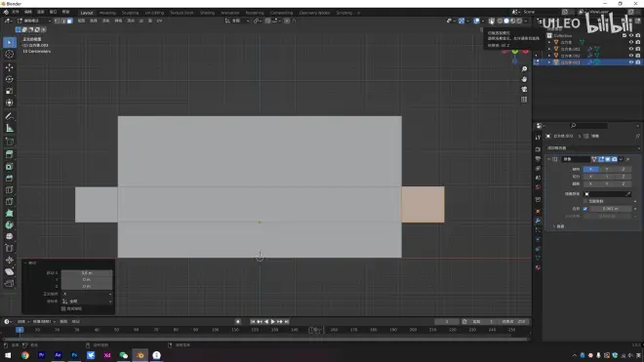Viewport: 644px width, 362px height.
Task: Select the Extrude Region tool
Action: (x=10, y=154)
